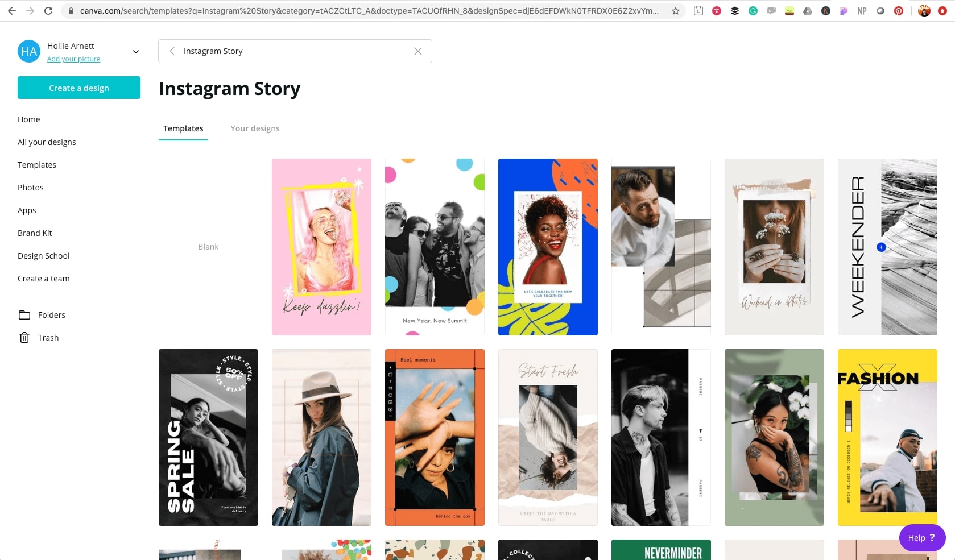Open the Keep dazzlin' pink template
This screenshot has width=955, height=560.
tap(321, 247)
